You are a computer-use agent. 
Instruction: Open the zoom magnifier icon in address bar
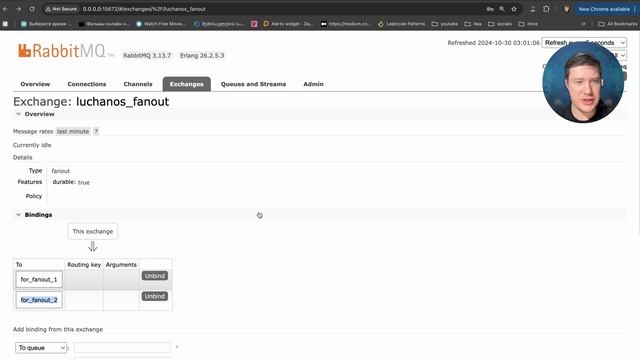(502, 9)
